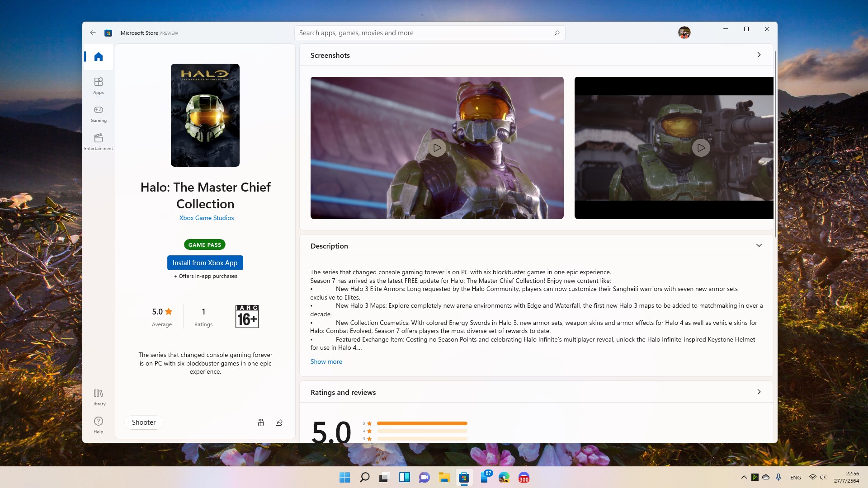Viewport: 868px width, 488px height.
Task: Click the 5-star rating bar
Action: click(422, 423)
